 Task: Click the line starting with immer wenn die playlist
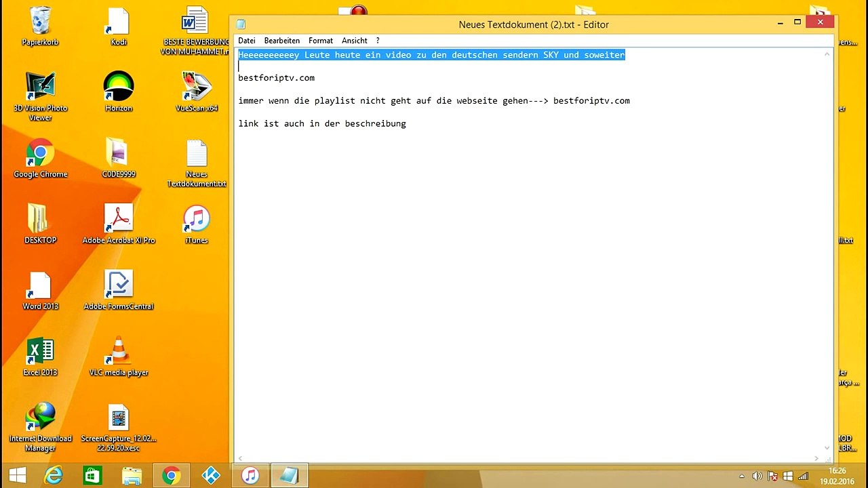tap(434, 101)
